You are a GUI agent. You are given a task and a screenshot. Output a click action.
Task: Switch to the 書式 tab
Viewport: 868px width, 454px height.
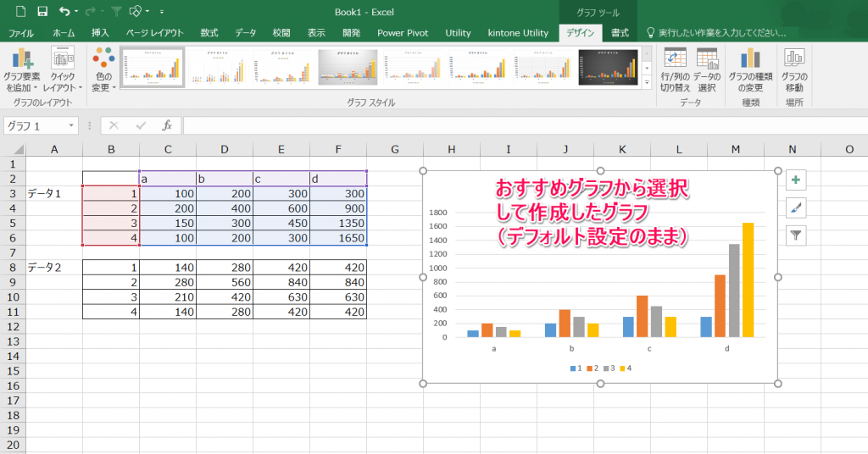[620, 33]
